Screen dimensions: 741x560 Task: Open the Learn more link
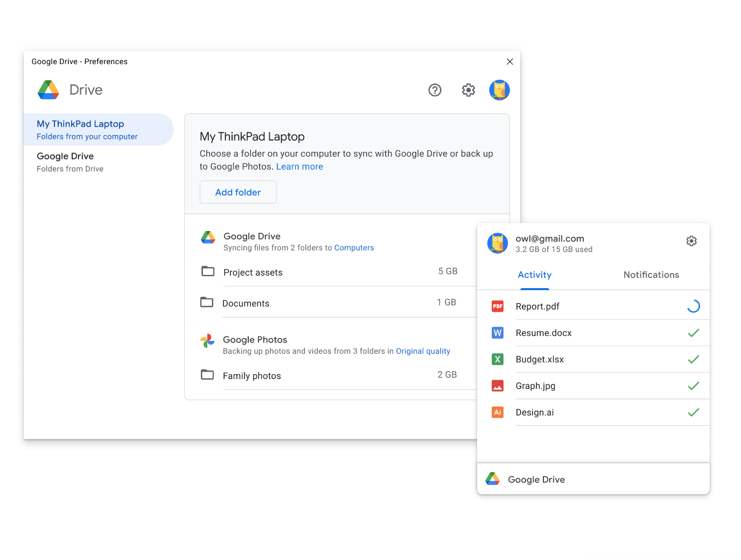tap(299, 167)
